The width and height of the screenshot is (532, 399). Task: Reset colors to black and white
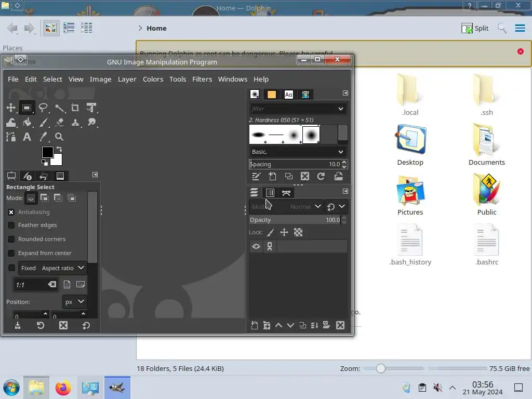[45, 163]
